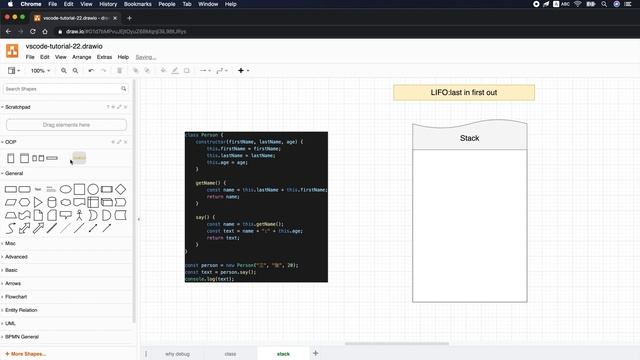
Task: Select the triangle shape in General
Action: point(38,202)
